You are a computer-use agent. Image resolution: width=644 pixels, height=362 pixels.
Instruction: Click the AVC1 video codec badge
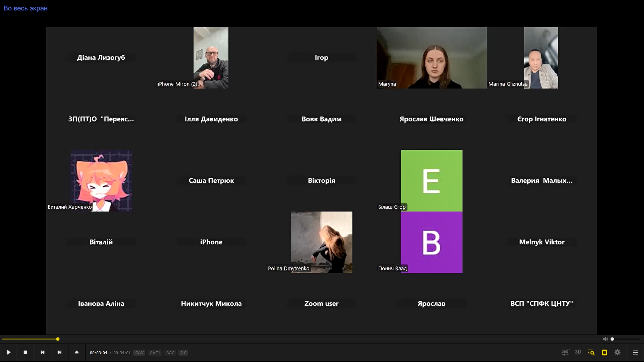(155, 353)
